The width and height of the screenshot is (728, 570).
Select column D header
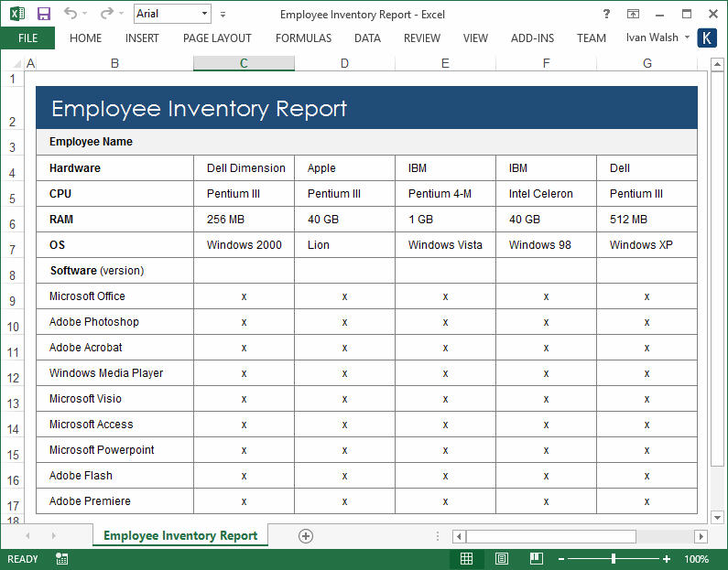tap(344, 63)
